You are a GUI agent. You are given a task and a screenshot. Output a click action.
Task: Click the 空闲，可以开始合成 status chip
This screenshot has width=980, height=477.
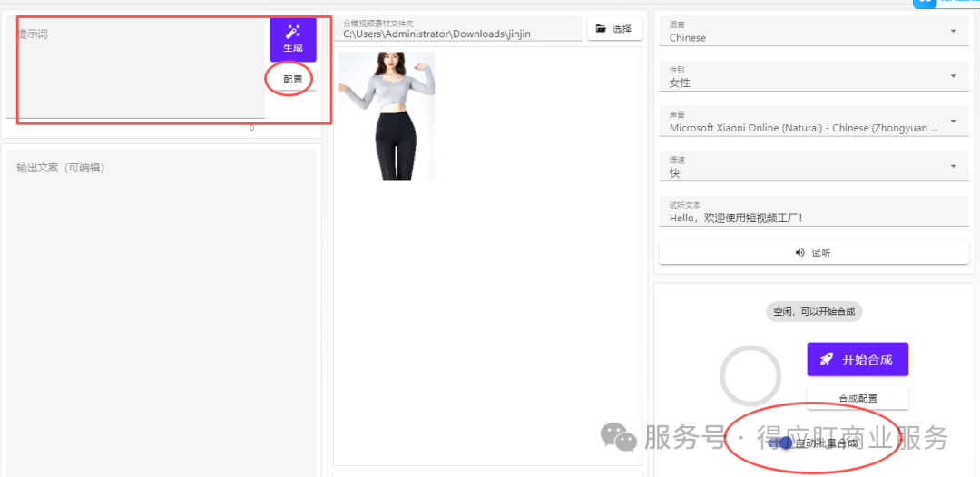(814, 312)
